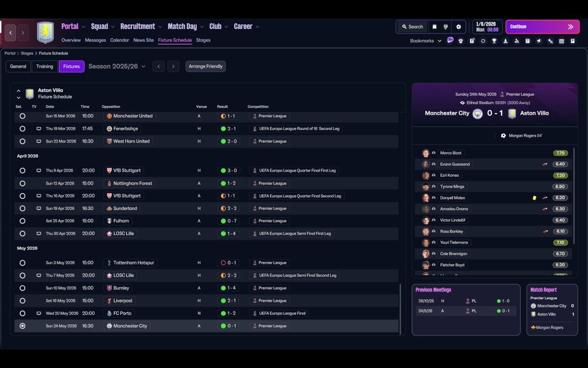Open the bookmark icon beside Search
This screenshot has width=588, height=368.
435,27
